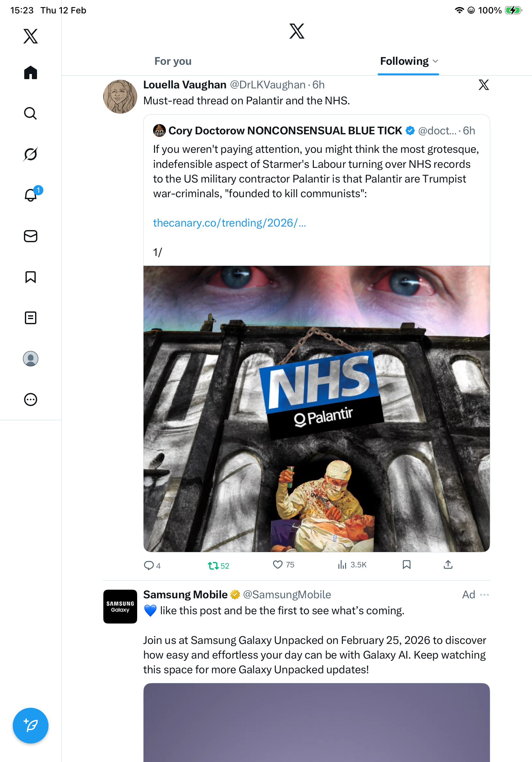Open Bookmarks in the sidebar
Viewport: 532px width, 762px height.
[x=31, y=277]
